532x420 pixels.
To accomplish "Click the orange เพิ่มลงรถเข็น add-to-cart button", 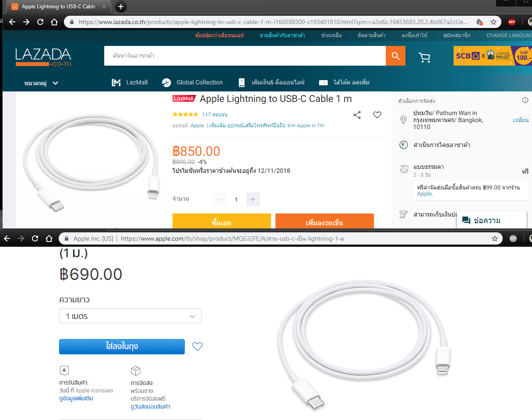I will [x=324, y=221].
